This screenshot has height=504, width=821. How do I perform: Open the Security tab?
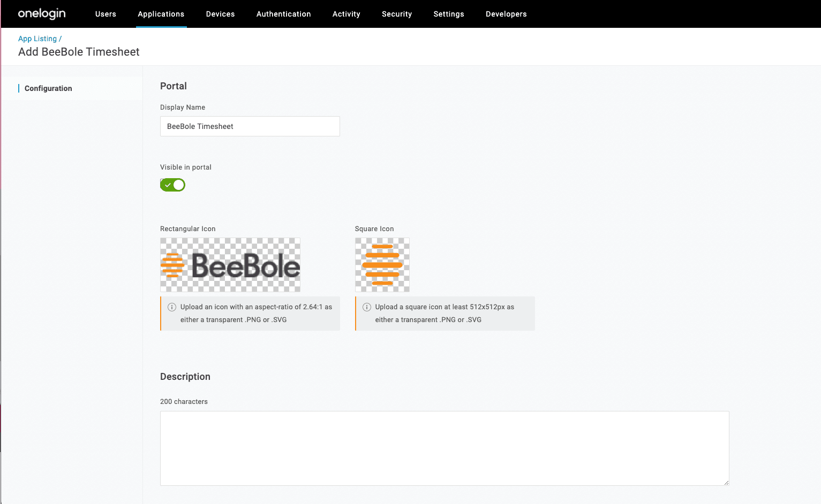tap(397, 14)
